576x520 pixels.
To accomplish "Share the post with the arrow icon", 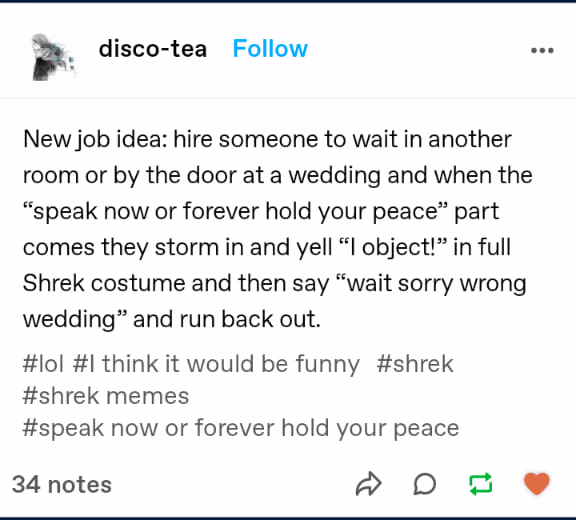I will tap(368, 484).
